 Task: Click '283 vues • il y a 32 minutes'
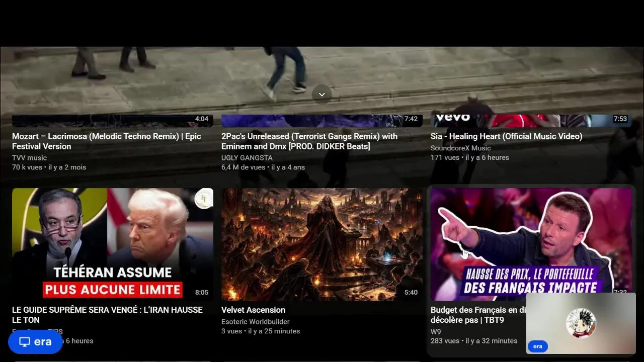474,341
